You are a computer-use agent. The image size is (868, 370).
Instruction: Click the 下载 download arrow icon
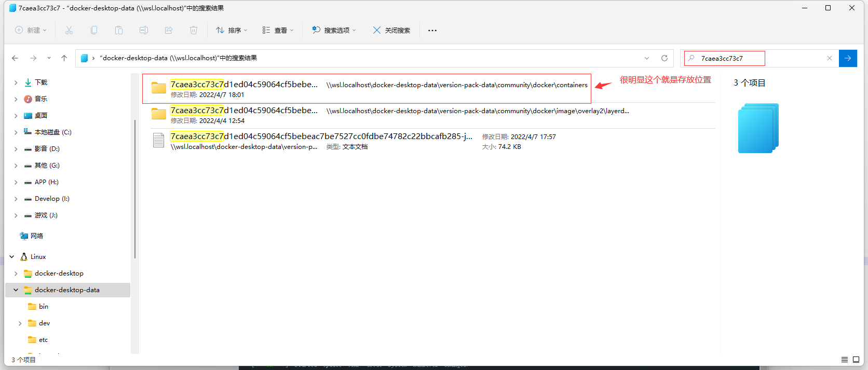(x=28, y=83)
